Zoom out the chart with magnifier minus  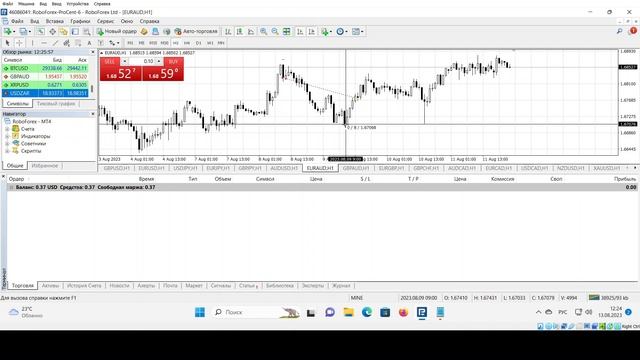(275, 31)
